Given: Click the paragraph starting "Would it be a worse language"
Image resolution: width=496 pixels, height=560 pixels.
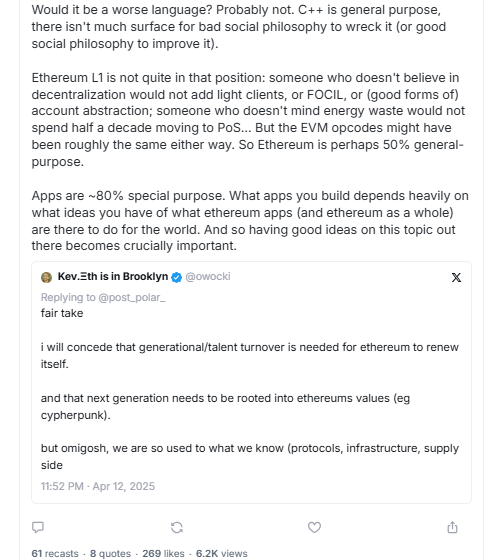Looking at the screenshot, I should click(x=239, y=27).
